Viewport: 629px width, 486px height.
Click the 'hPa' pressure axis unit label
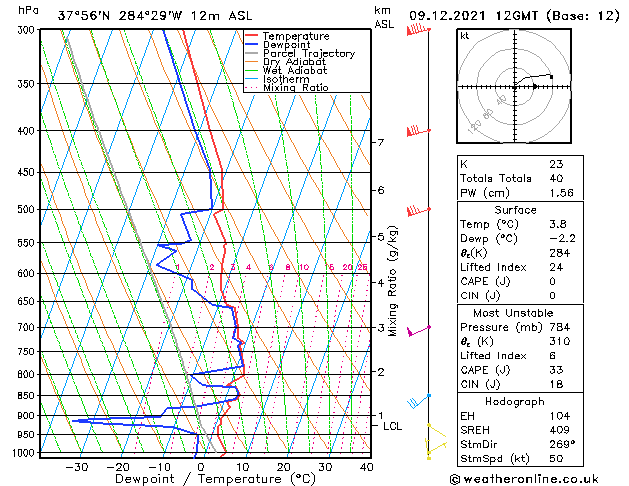tap(28, 10)
